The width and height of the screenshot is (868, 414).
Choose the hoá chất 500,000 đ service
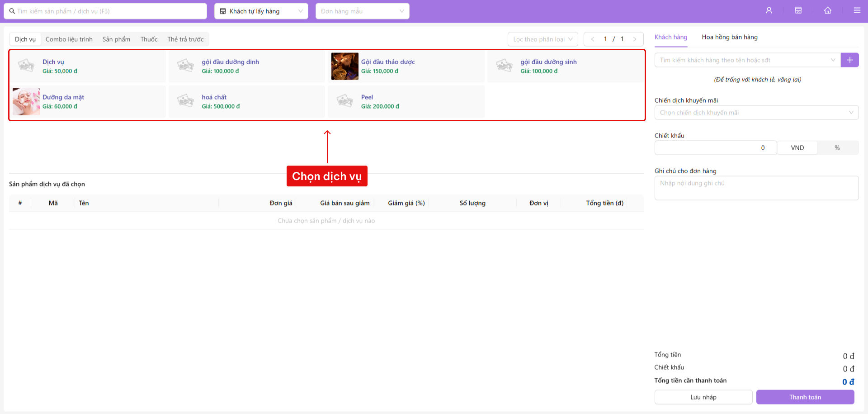[x=246, y=101]
